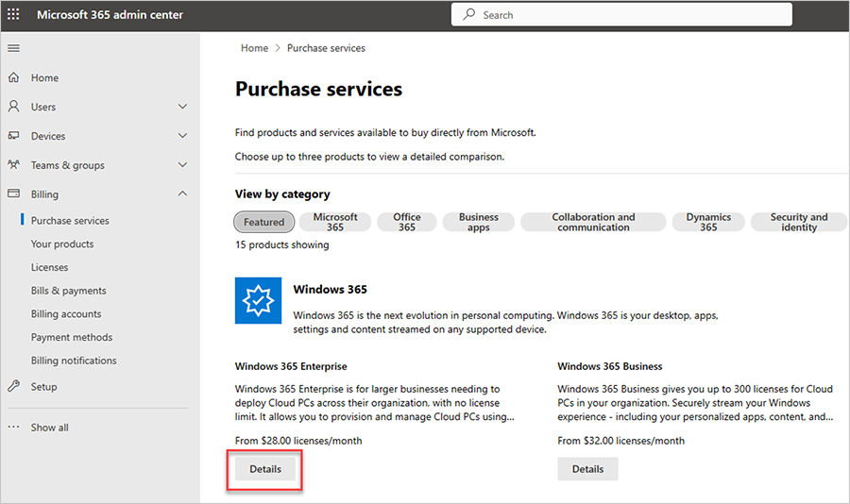The height and width of the screenshot is (504, 850).
Task: Open Setup in the left navigation
Action: [43, 386]
